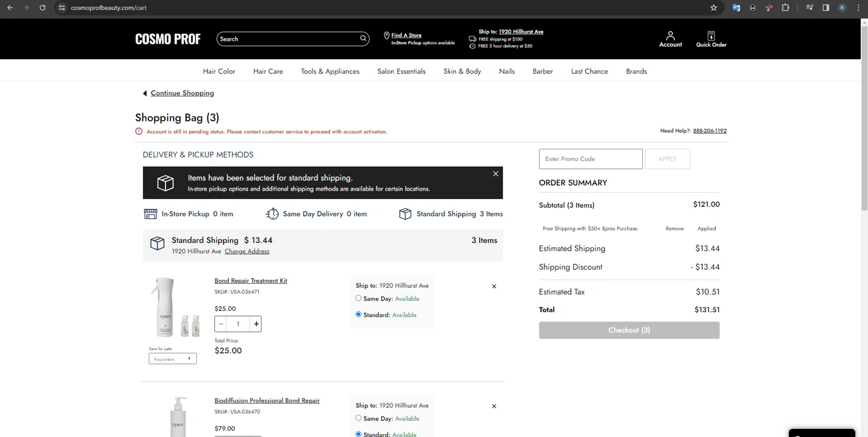Screen dimensions: 868x437
Task: Click Standard Shipping box icon in methods row
Action: click(405, 214)
